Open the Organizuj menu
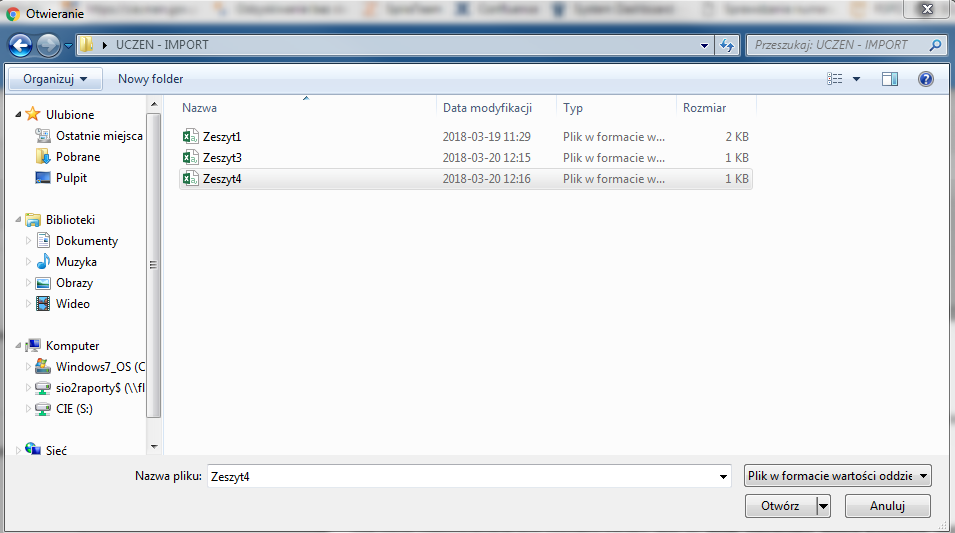 55,79
